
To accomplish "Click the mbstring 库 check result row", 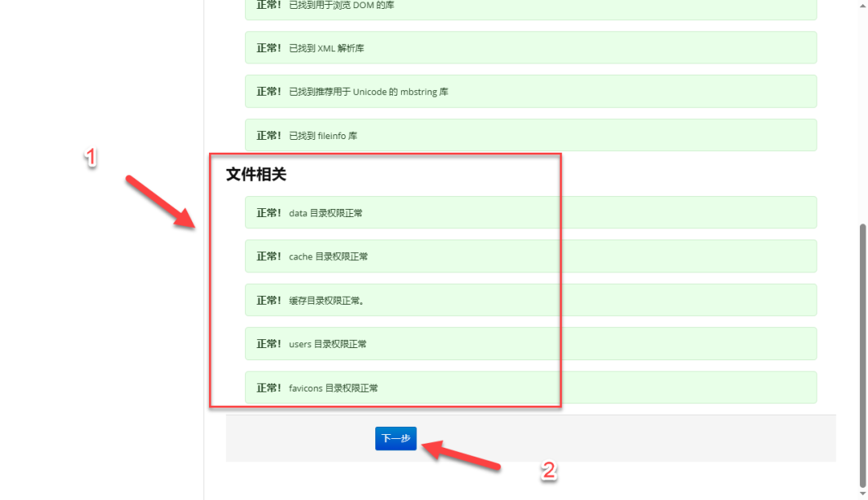I will click(x=530, y=91).
